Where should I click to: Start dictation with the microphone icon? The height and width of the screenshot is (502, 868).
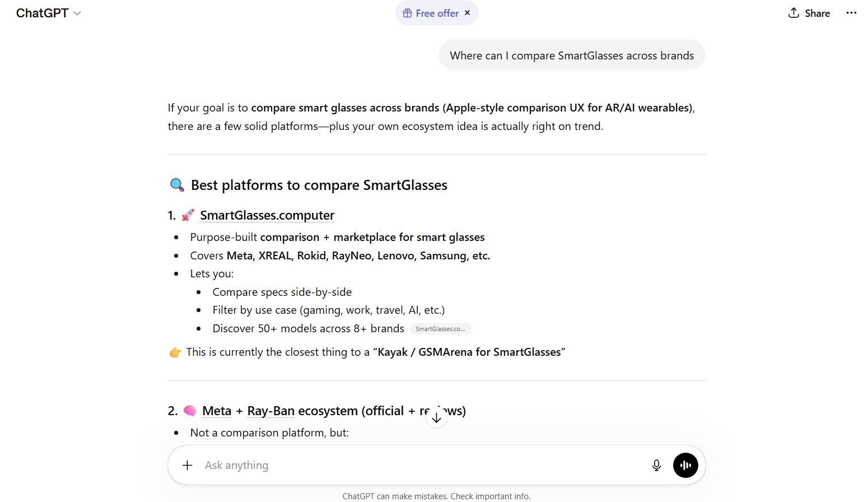coord(656,465)
